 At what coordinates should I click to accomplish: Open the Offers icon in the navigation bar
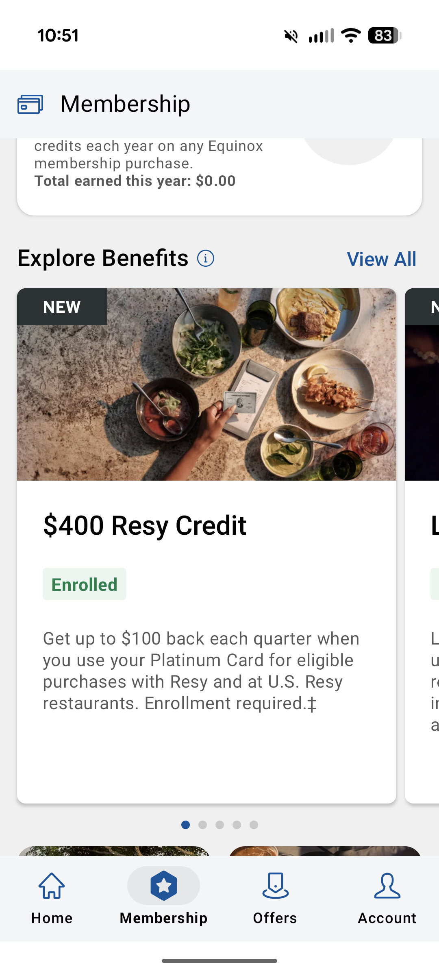point(275,885)
